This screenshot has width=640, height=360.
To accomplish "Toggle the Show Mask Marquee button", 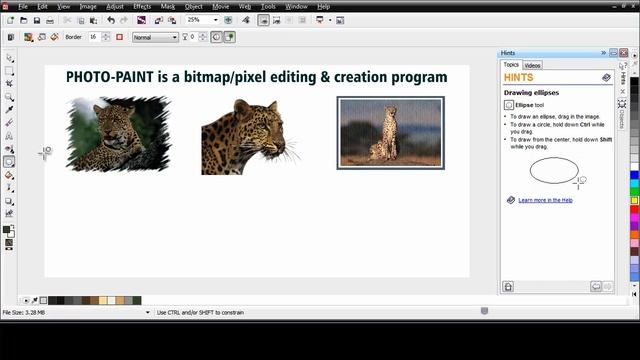I will point(263,20).
